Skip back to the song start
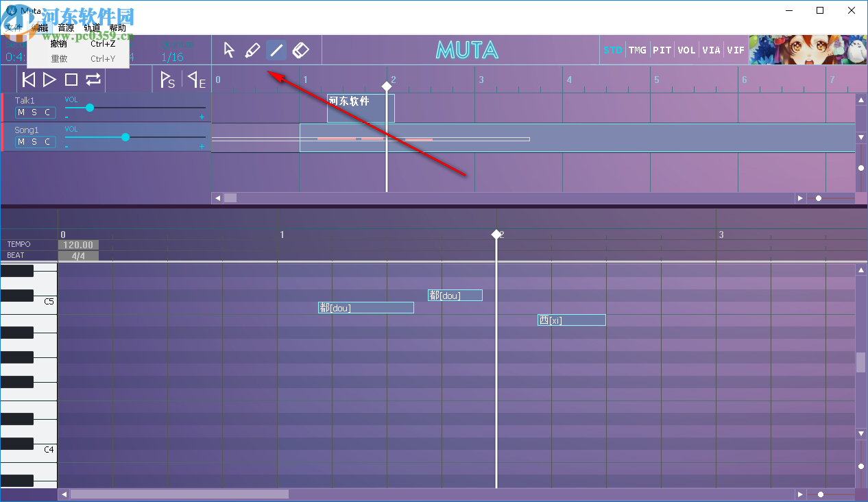This screenshot has height=502, width=868. (27, 79)
